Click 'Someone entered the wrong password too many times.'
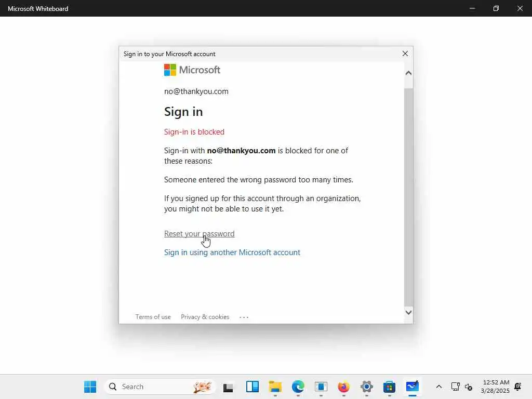The image size is (532, 399). pos(259,180)
